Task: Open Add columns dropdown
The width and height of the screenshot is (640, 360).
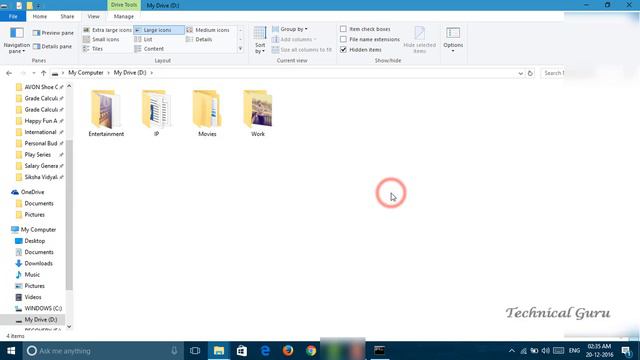Action: pos(294,39)
